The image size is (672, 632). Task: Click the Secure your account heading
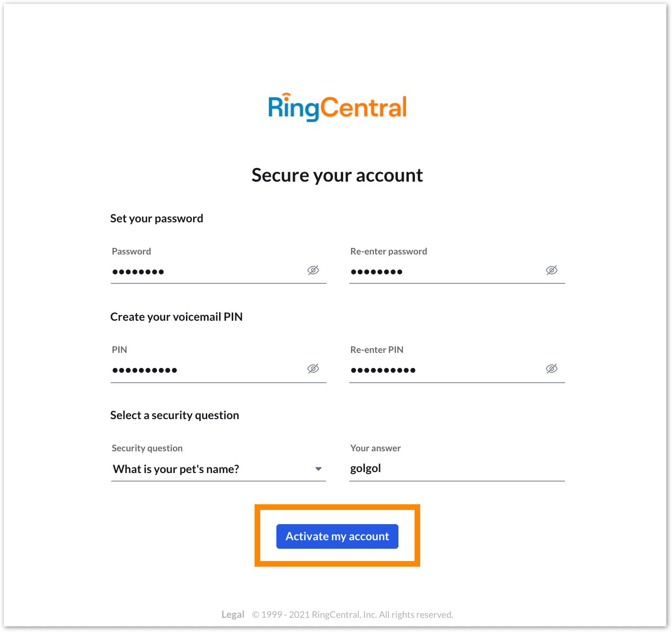(x=336, y=175)
